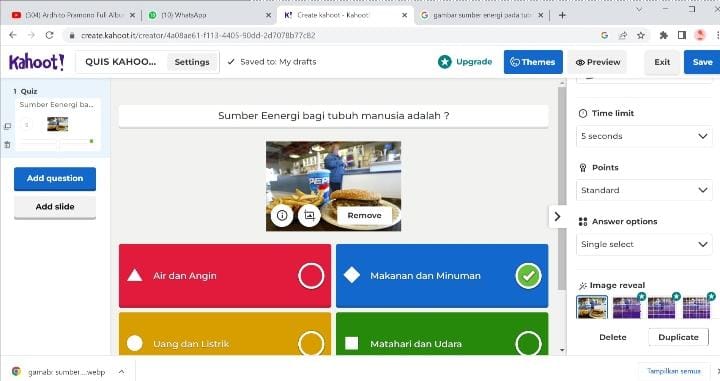Screen dimensions: 720x381
Task: Mark Uang dan Listrik as correct
Action: [x=311, y=343]
